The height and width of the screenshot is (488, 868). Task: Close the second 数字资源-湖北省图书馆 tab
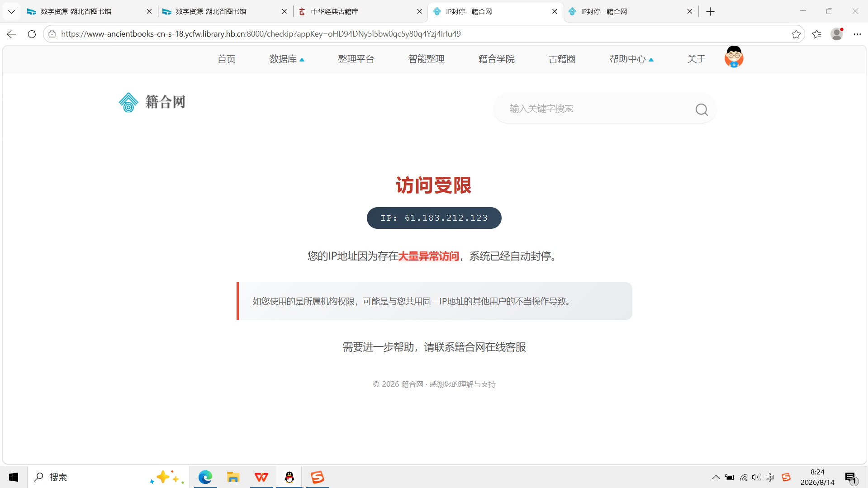(x=285, y=12)
